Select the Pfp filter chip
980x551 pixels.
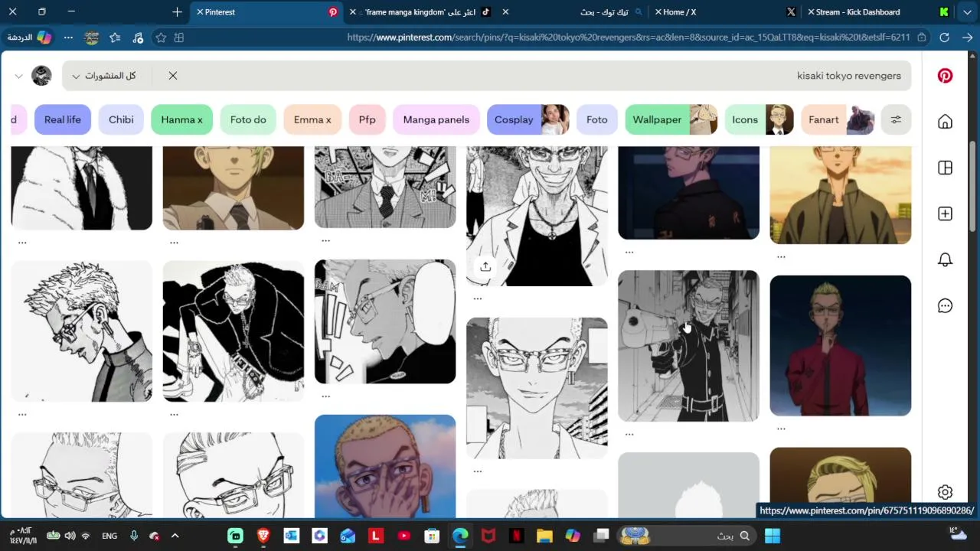pyautogui.click(x=367, y=119)
